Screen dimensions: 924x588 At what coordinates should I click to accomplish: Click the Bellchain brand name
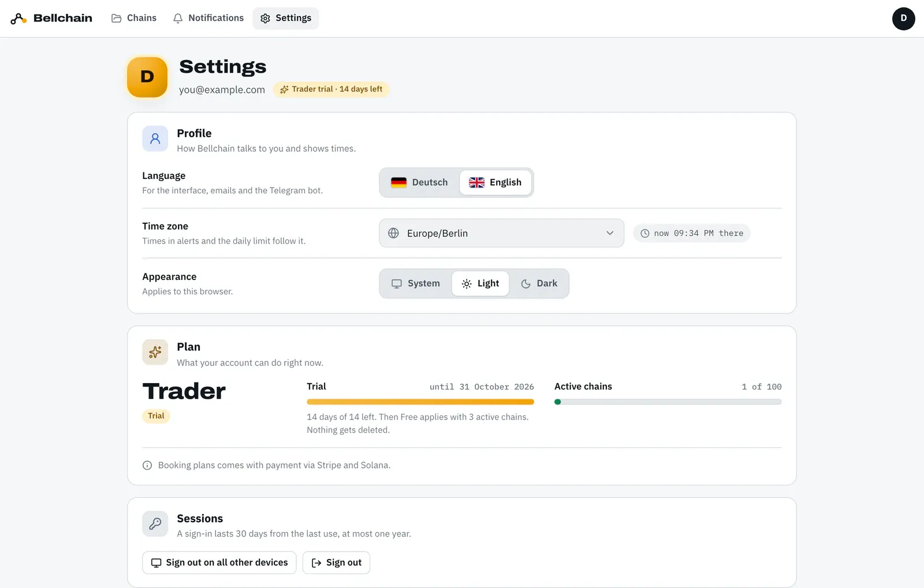63,18
